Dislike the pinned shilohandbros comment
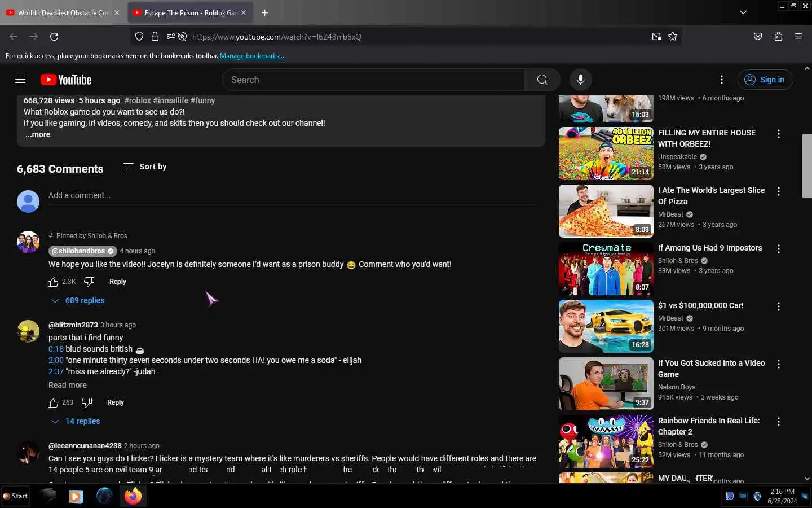Viewport: 812px width, 508px height. 89,282
